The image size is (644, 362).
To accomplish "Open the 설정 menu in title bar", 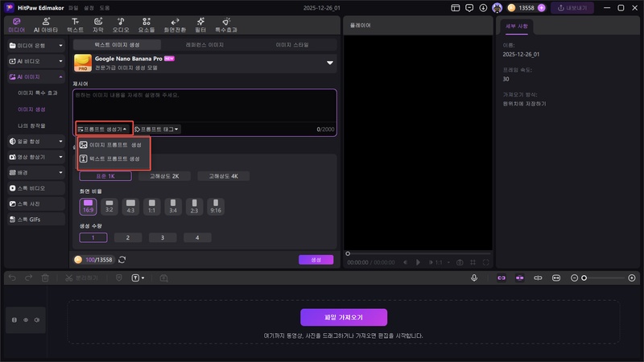I will coord(89,8).
